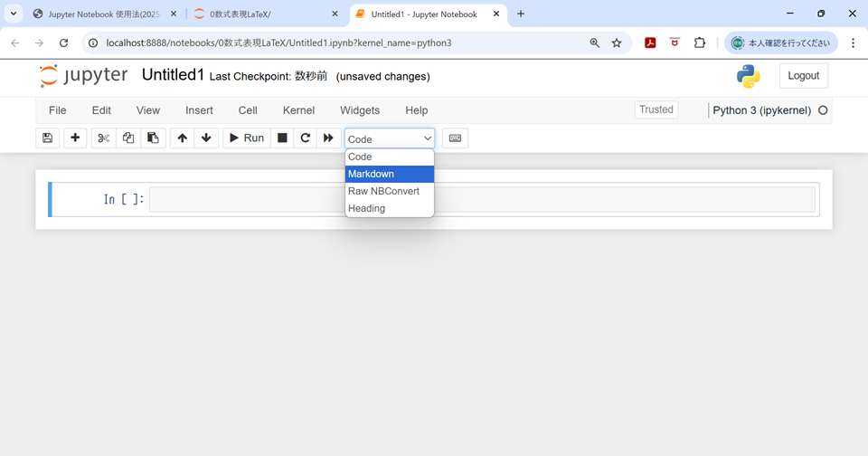Click the Adobe Acrobat extension icon

650,43
